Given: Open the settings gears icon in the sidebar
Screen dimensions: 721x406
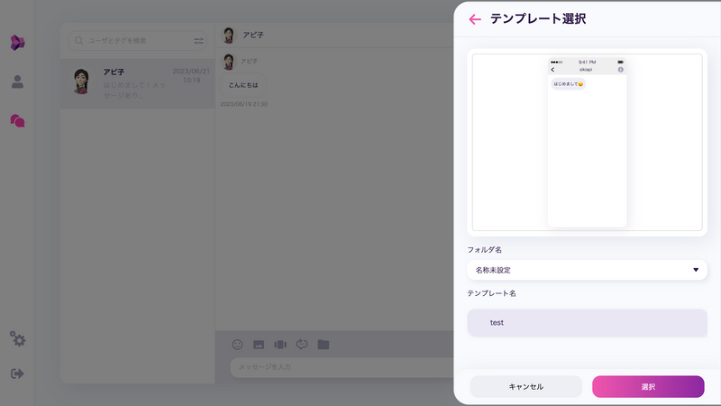Looking at the screenshot, I should point(17,339).
